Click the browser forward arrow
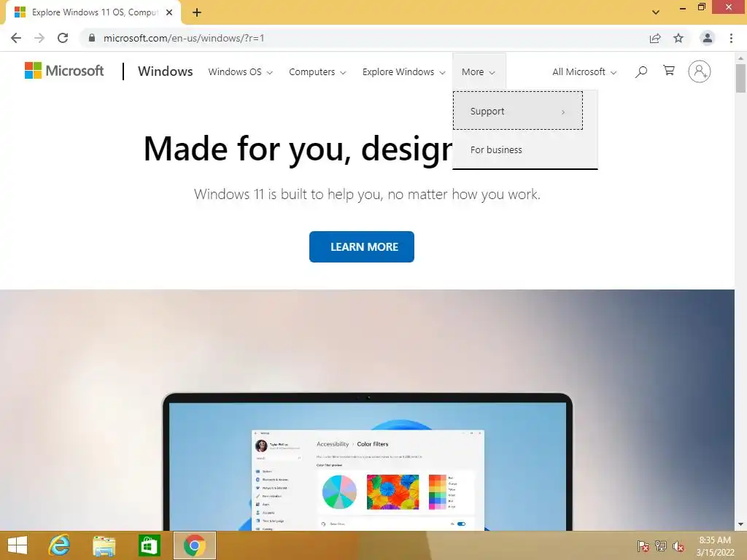Viewport: 747px width, 560px height. click(x=39, y=38)
